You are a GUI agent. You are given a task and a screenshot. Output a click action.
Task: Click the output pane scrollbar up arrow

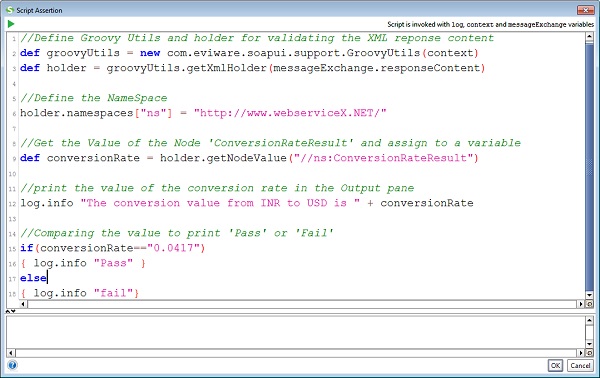[589, 320]
